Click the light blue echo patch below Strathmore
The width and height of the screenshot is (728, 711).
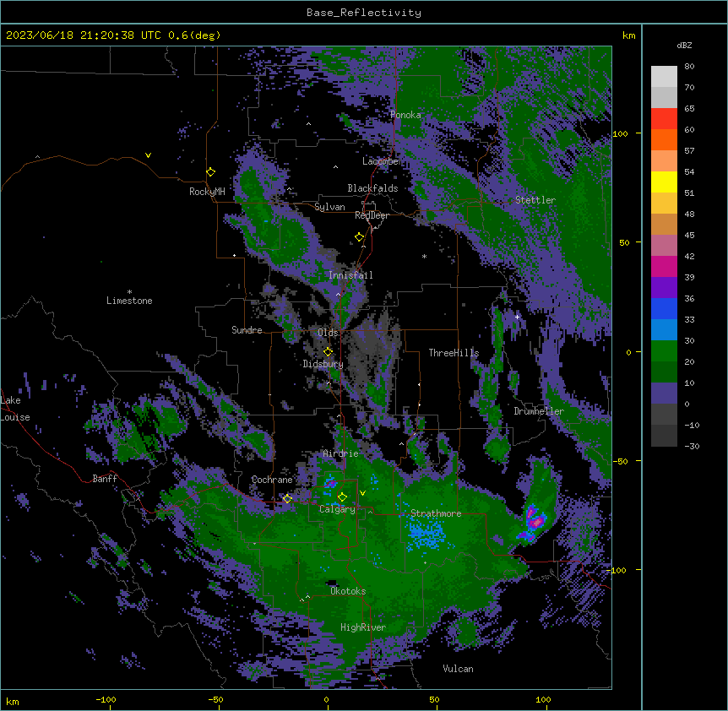(x=426, y=533)
